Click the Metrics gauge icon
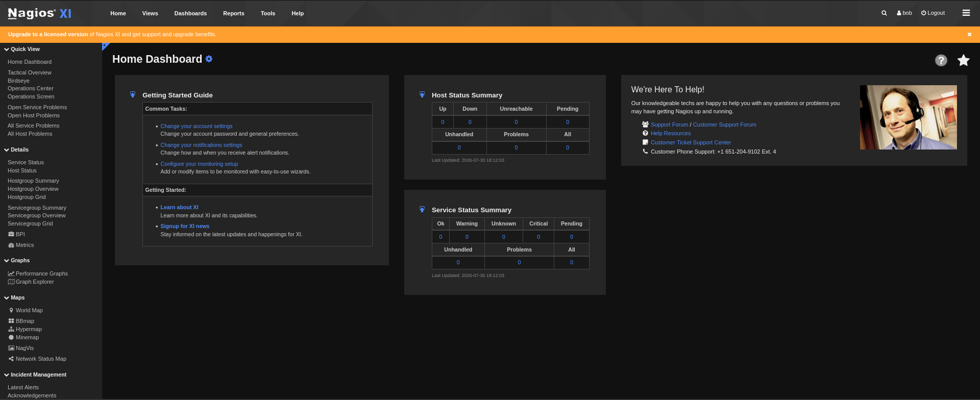This screenshot has height=400, width=980. (11, 245)
